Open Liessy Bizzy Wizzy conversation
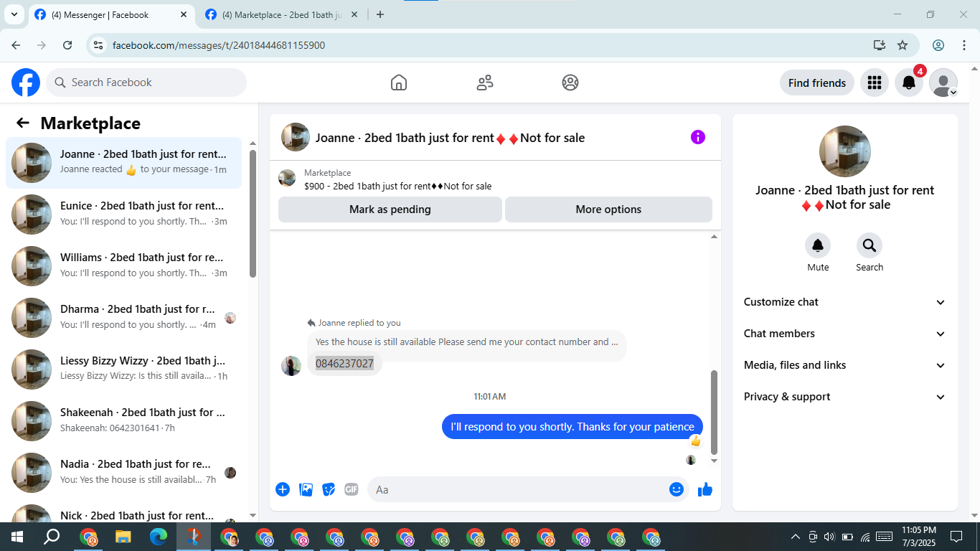 (124, 369)
